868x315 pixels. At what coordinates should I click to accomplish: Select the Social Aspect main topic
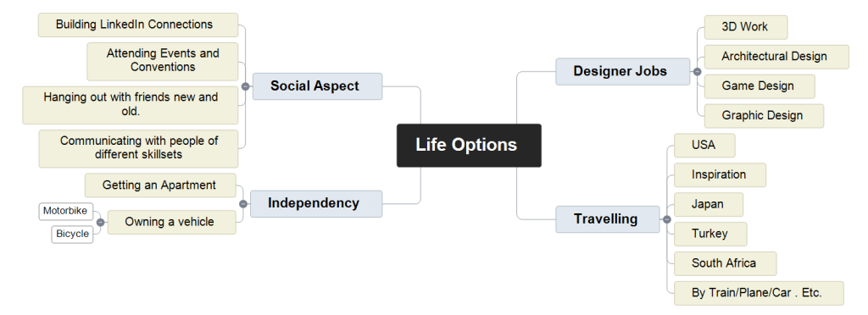coord(317,86)
